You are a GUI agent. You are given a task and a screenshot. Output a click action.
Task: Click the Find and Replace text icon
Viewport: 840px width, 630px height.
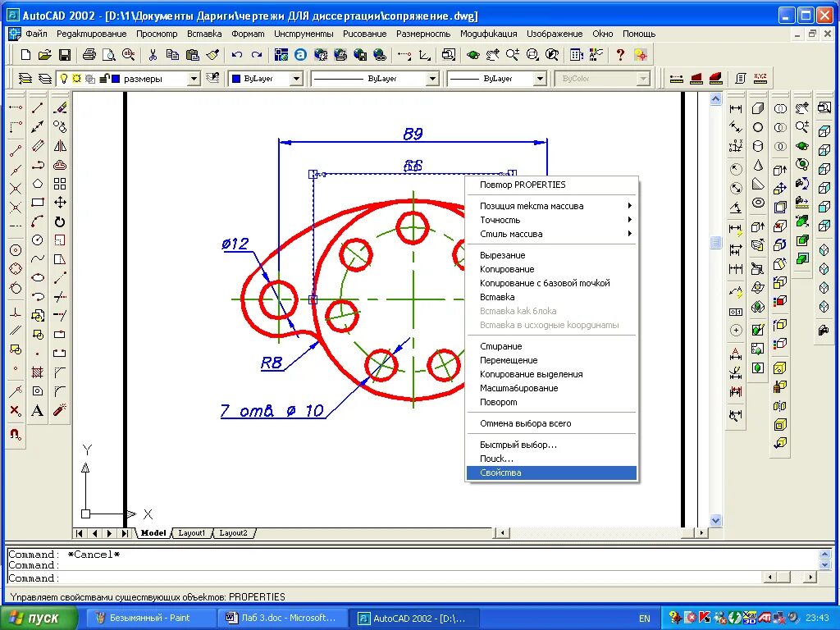tap(128, 55)
